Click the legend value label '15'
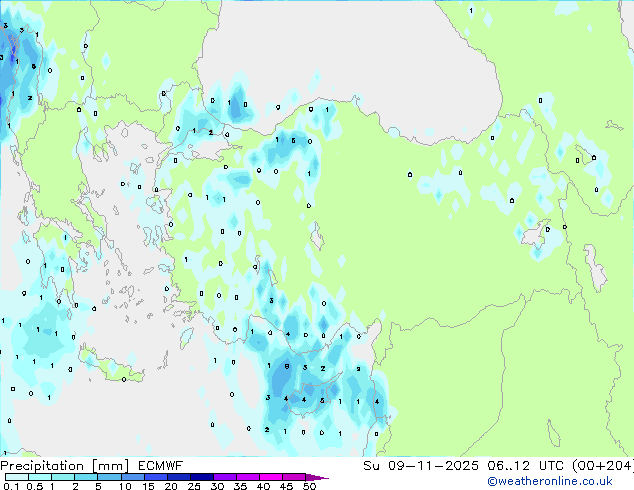This screenshot has height=490, width=634. (x=148, y=486)
